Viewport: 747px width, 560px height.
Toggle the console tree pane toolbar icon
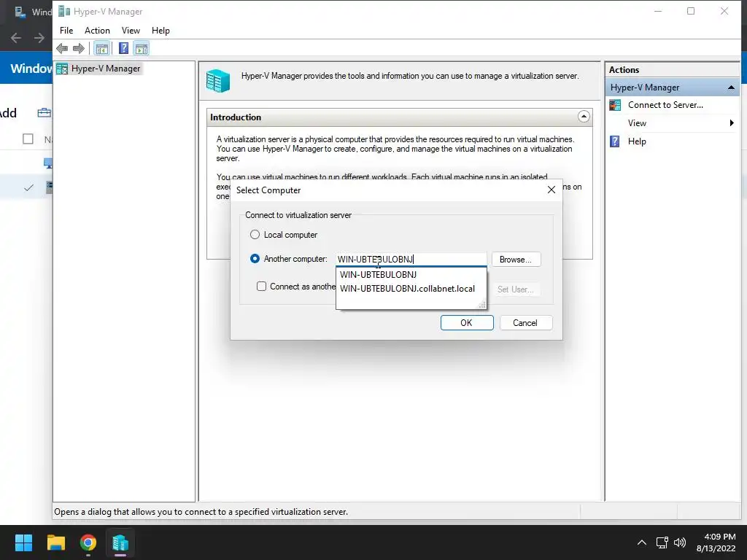point(101,48)
